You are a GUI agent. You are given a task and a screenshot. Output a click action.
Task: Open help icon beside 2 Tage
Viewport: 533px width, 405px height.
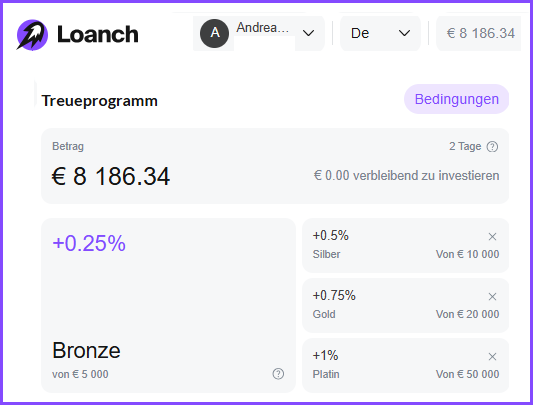pos(492,147)
